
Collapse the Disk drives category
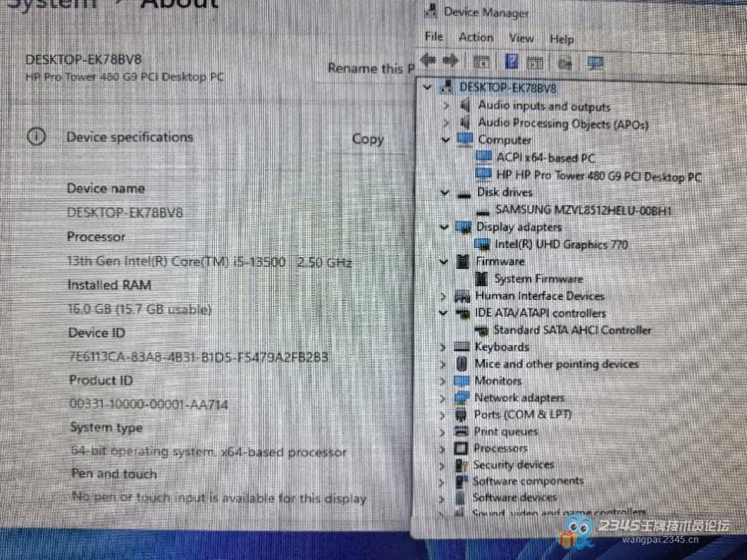(444, 192)
